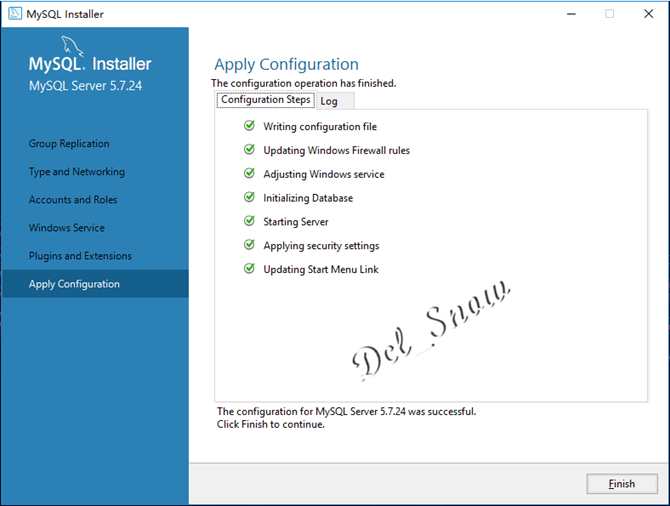
Task: Click the 'Click Finish to continue.' text
Action: (x=270, y=424)
